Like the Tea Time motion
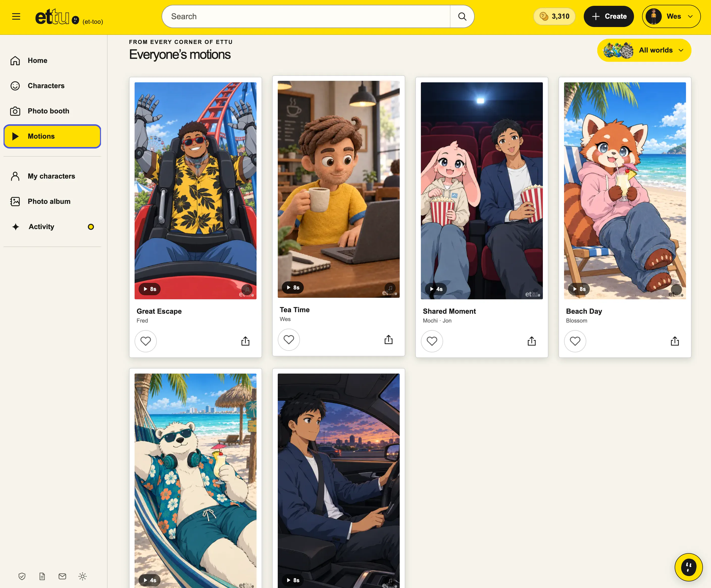Image resolution: width=711 pixels, height=588 pixels. pos(289,339)
